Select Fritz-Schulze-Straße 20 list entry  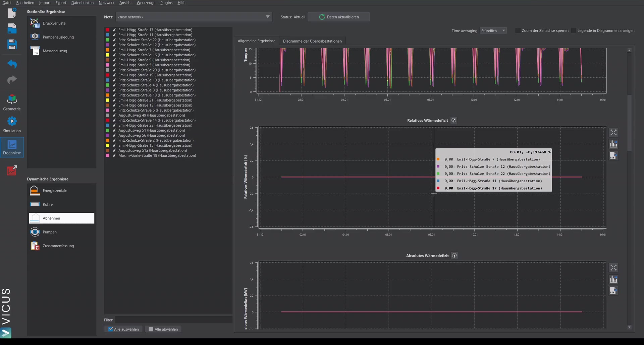point(157,70)
